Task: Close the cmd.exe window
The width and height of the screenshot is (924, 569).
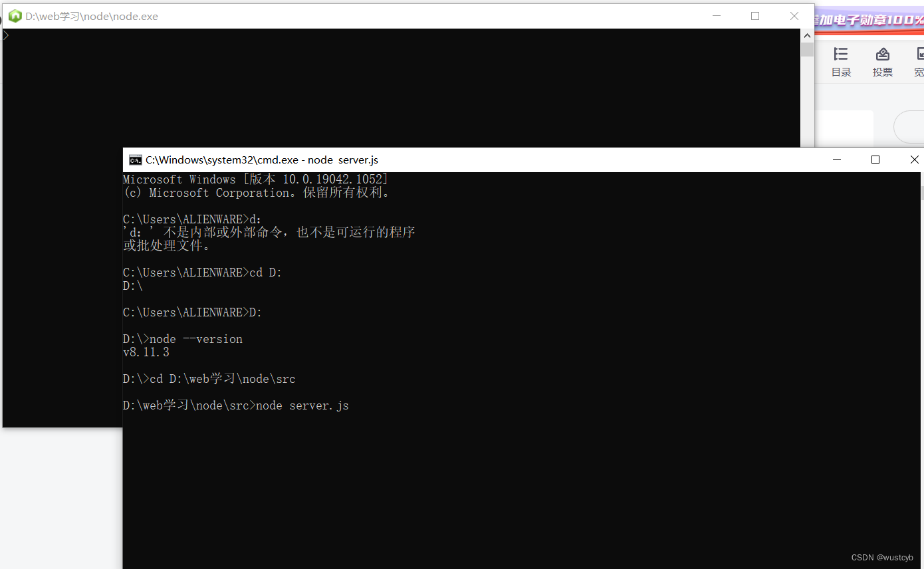Action: tap(914, 160)
